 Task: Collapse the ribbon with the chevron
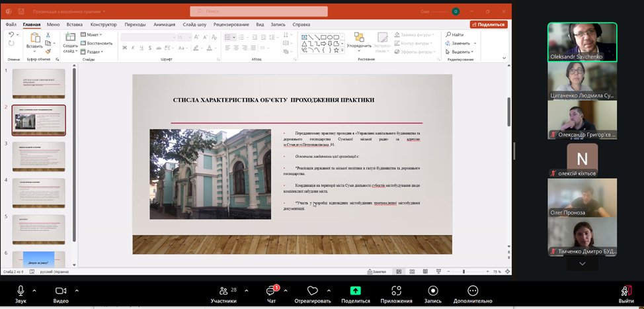click(x=504, y=58)
